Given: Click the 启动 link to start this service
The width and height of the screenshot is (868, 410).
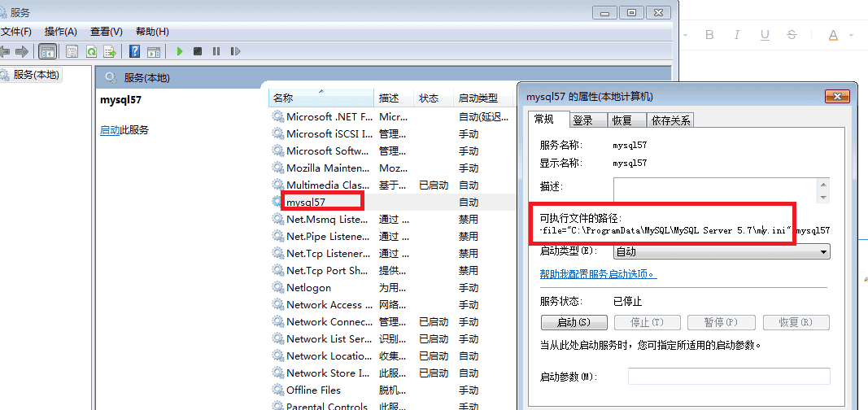Looking at the screenshot, I should [x=110, y=131].
